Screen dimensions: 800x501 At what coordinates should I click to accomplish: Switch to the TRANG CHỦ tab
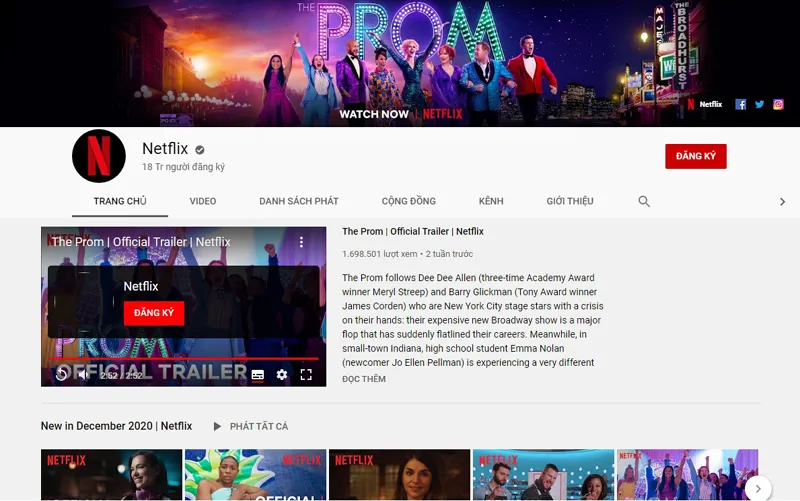[x=120, y=201]
